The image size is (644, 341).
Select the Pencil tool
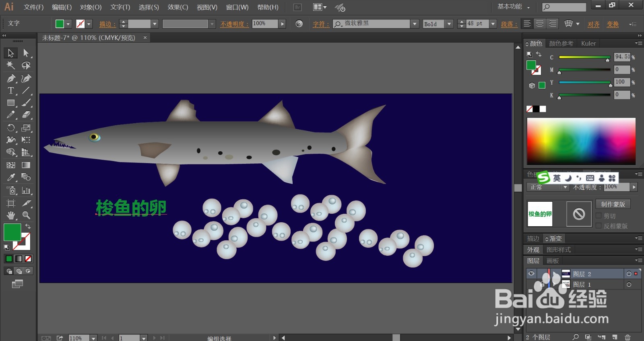(11, 115)
